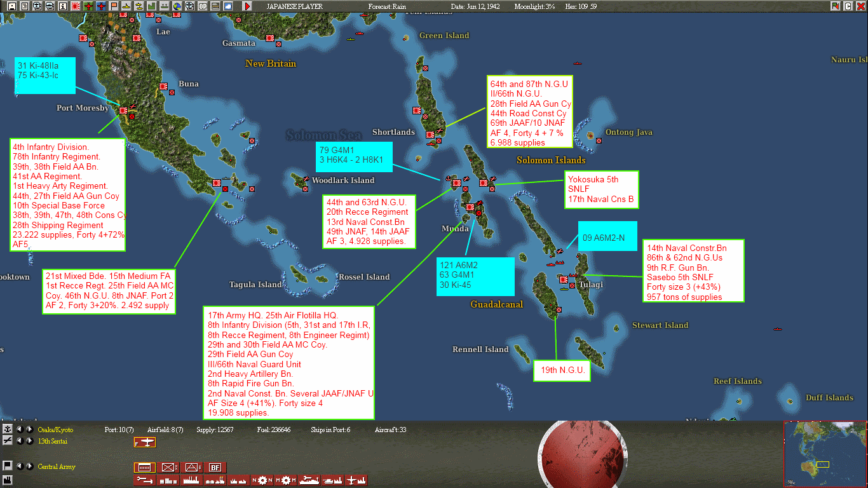The height and width of the screenshot is (488, 868).
Task: Select the infantry crossed-box unit icon
Action: tap(168, 467)
